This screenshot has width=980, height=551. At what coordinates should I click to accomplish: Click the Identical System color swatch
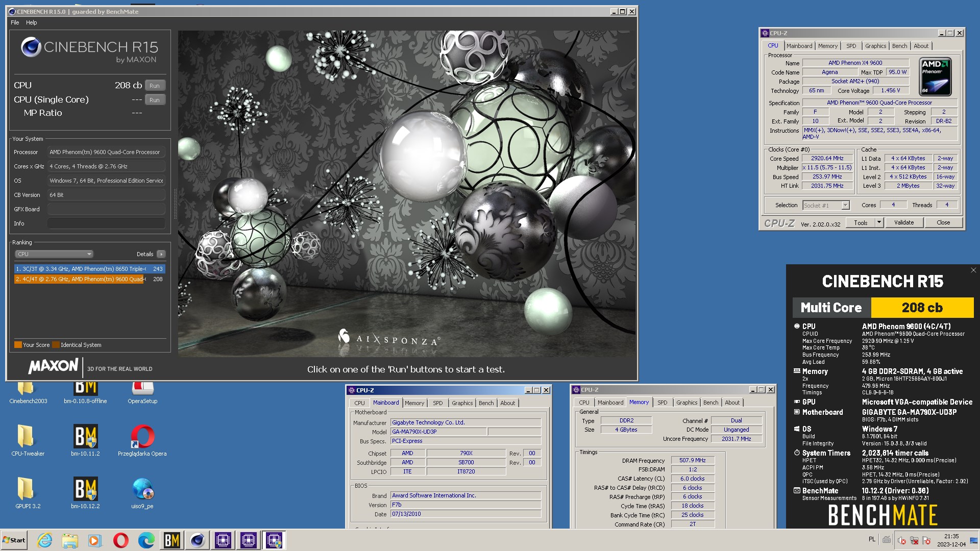[56, 345]
